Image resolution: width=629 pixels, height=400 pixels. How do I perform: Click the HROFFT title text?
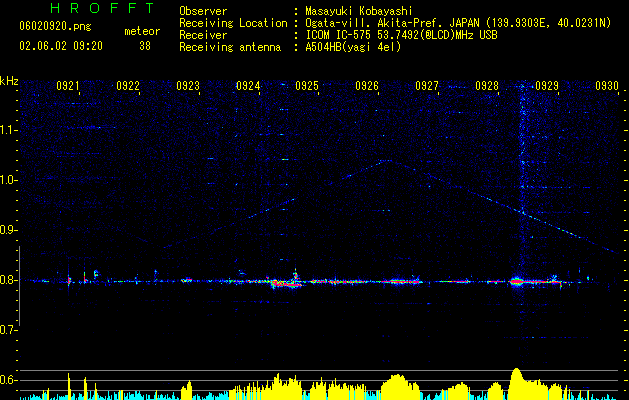pos(103,8)
